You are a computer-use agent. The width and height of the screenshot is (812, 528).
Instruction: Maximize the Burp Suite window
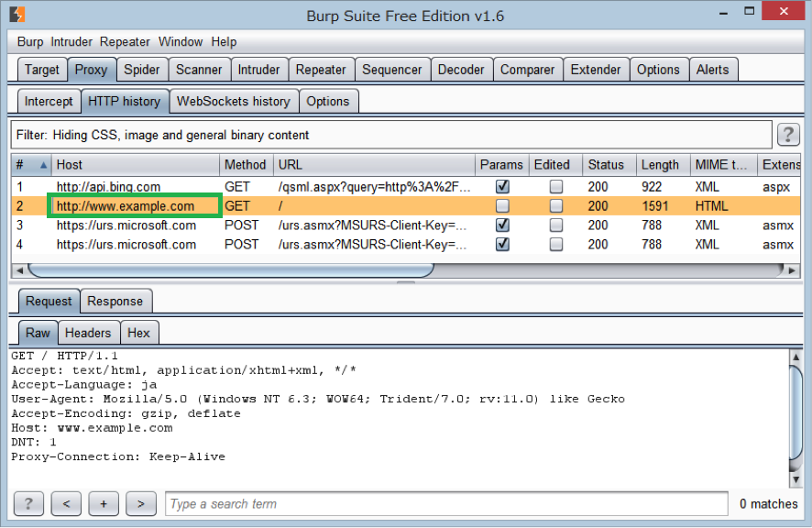pyautogui.click(x=750, y=11)
